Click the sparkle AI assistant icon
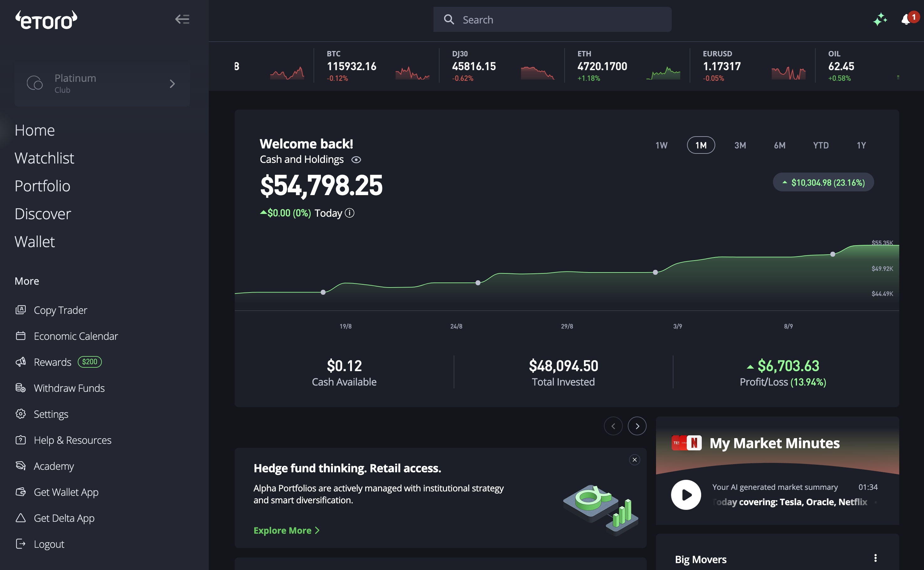The height and width of the screenshot is (570, 924). point(880,20)
